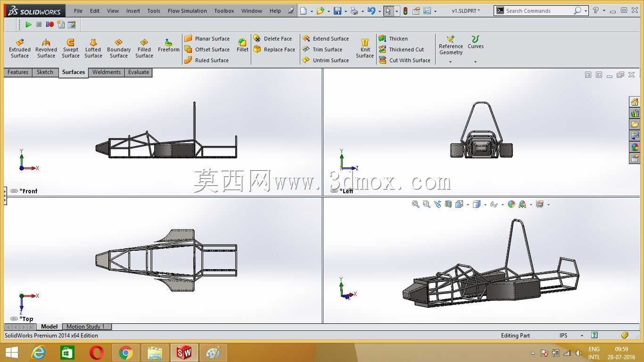Click the Untrim Surface command

pyautogui.click(x=326, y=60)
